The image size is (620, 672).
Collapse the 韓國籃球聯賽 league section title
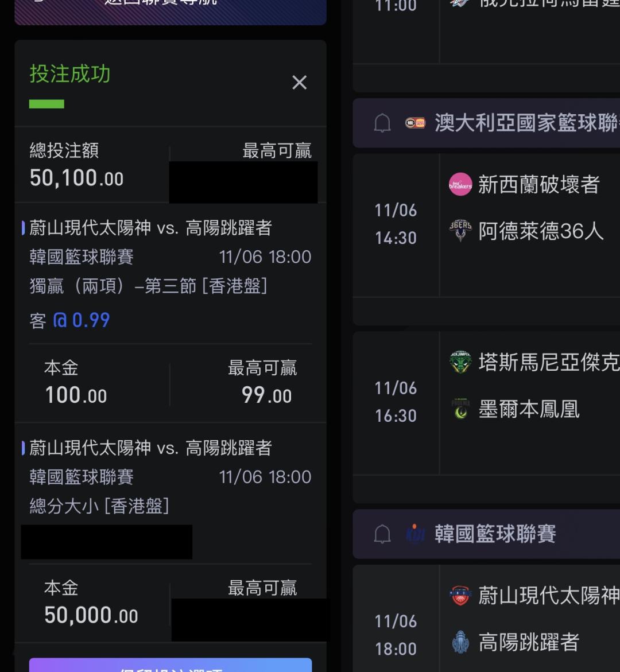495,534
